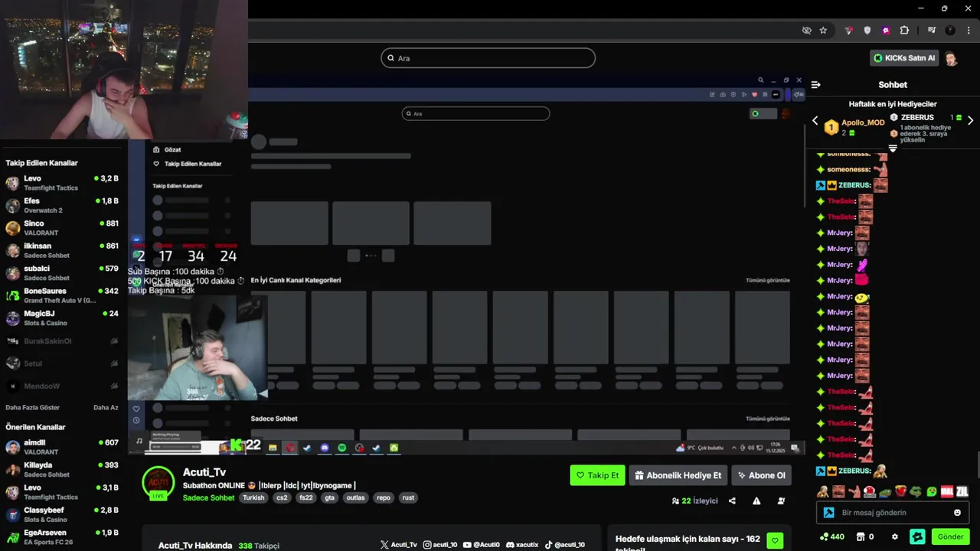This screenshot has height=551, width=980.
Task: Open ilkinsan channel in sidebar
Action: [62, 251]
